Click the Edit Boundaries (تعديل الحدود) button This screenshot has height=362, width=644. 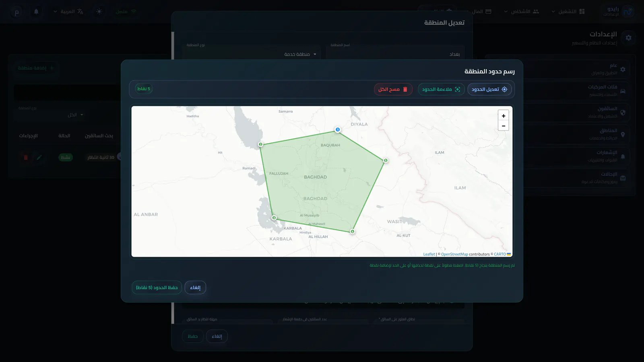(489, 89)
